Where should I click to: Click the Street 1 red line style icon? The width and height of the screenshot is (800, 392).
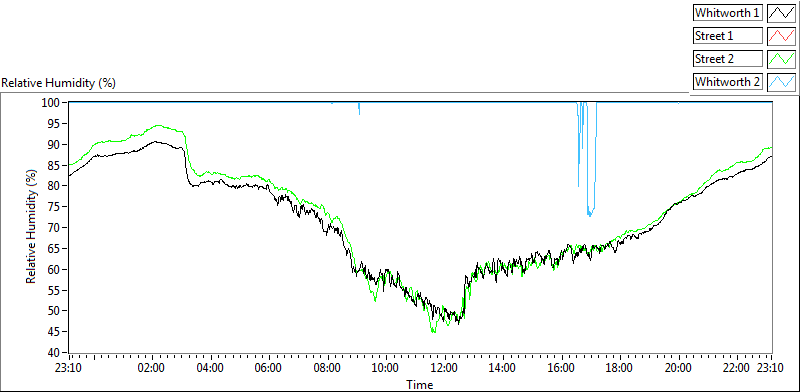(x=781, y=36)
